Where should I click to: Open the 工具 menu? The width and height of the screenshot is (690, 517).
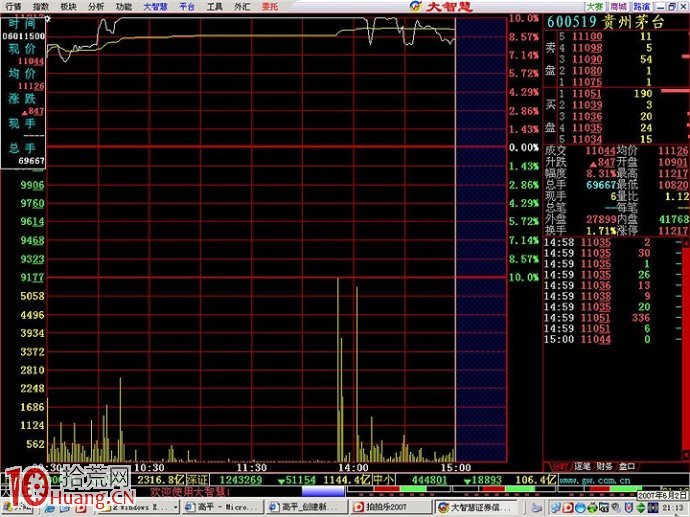coord(215,7)
